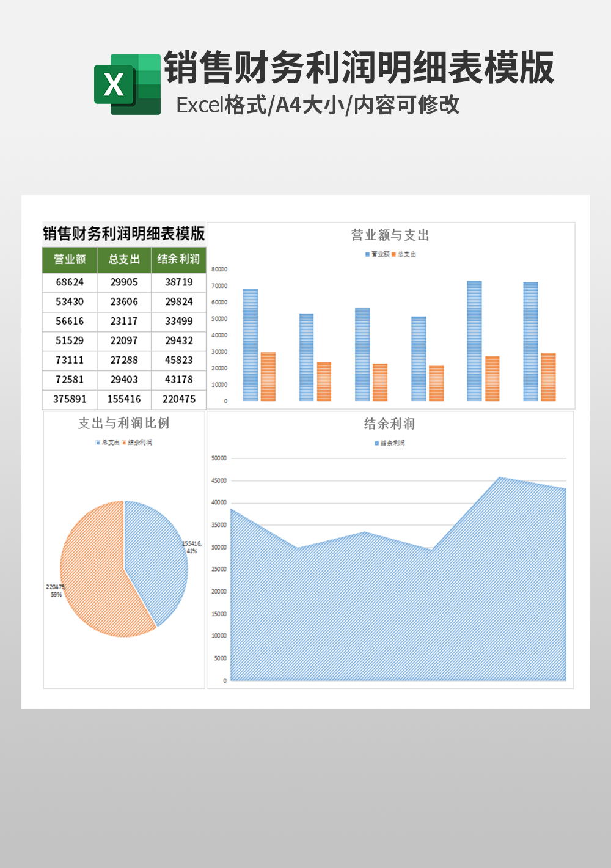Screen dimensions: 611x868
Task: Select cell with value 38719
Action: click(178, 282)
